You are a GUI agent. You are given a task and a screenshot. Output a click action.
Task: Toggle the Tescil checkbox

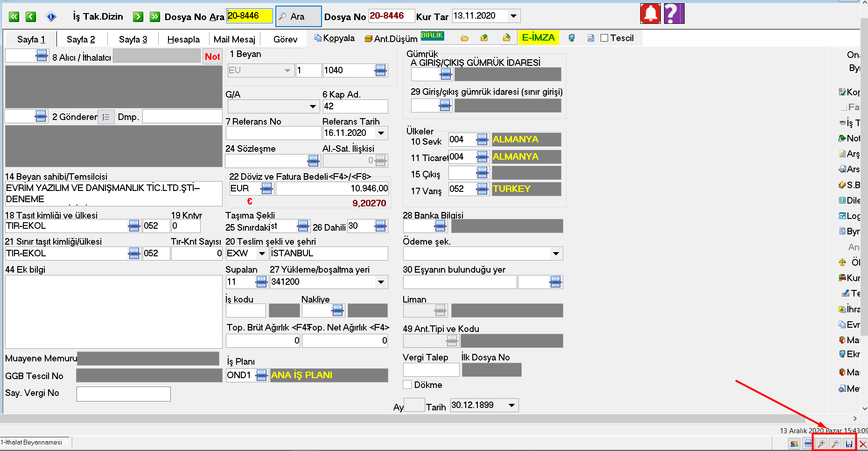pyautogui.click(x=604, y=38)
